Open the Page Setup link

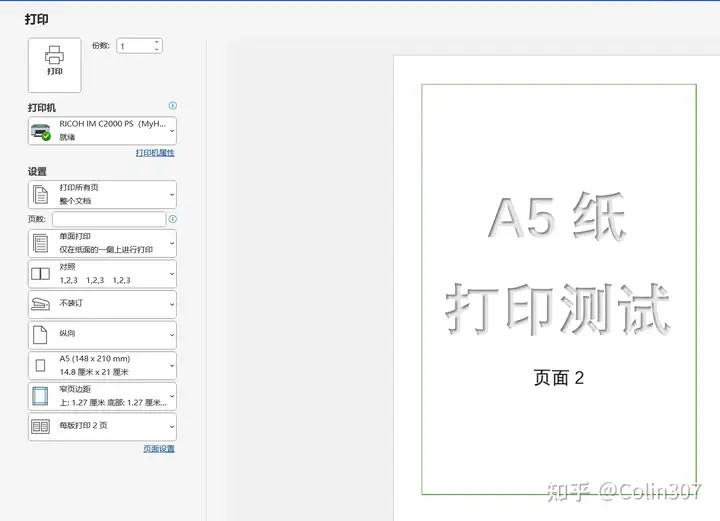point(159,448)
